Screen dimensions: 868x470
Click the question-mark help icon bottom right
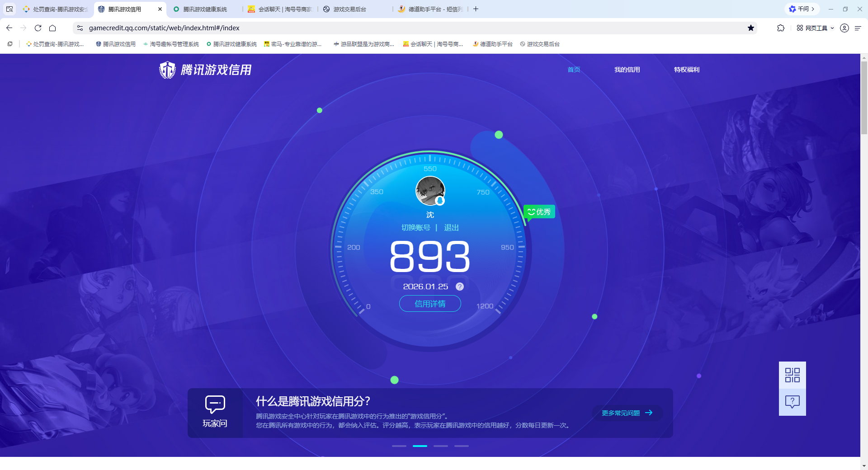coord(792,402)
